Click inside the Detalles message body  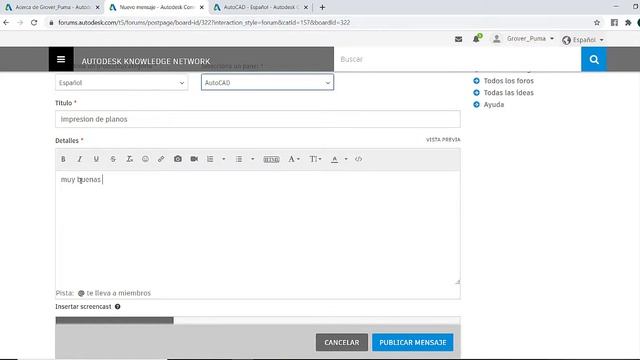(258, 229)
